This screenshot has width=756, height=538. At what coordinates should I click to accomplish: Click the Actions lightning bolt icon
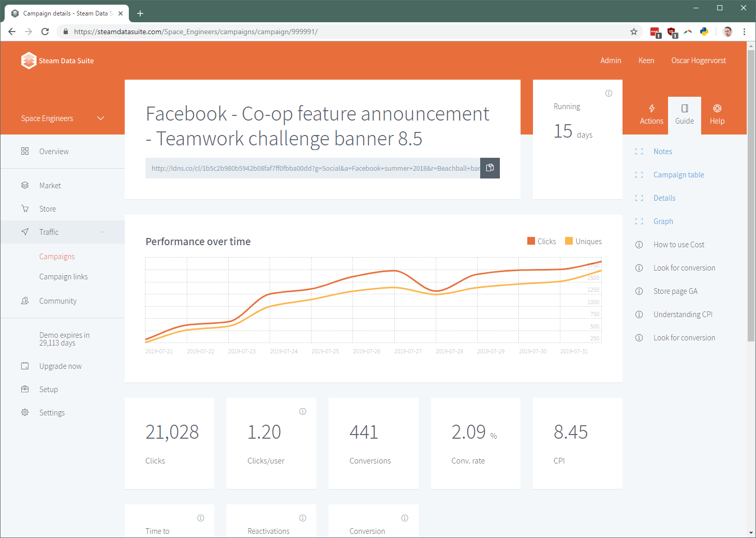coord(651,108)
